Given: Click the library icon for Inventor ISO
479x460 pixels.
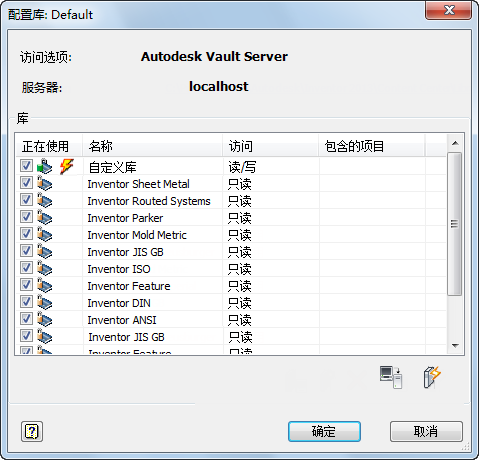Looking at the screenshot, I should (x=45, y=268).
